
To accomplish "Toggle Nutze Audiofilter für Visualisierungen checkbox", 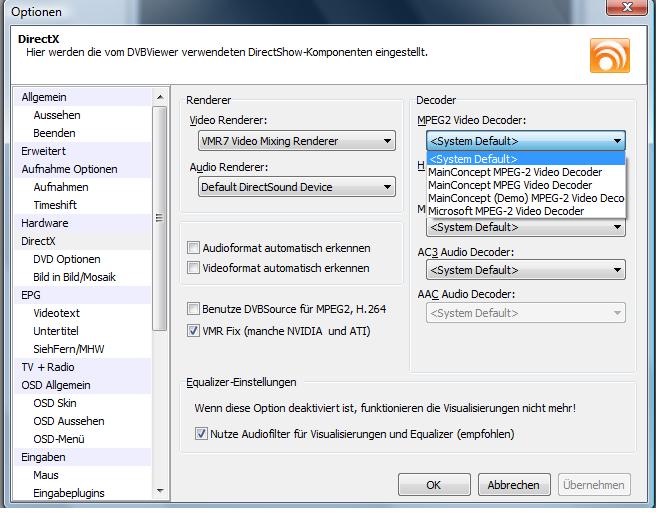I will point(202,434).
